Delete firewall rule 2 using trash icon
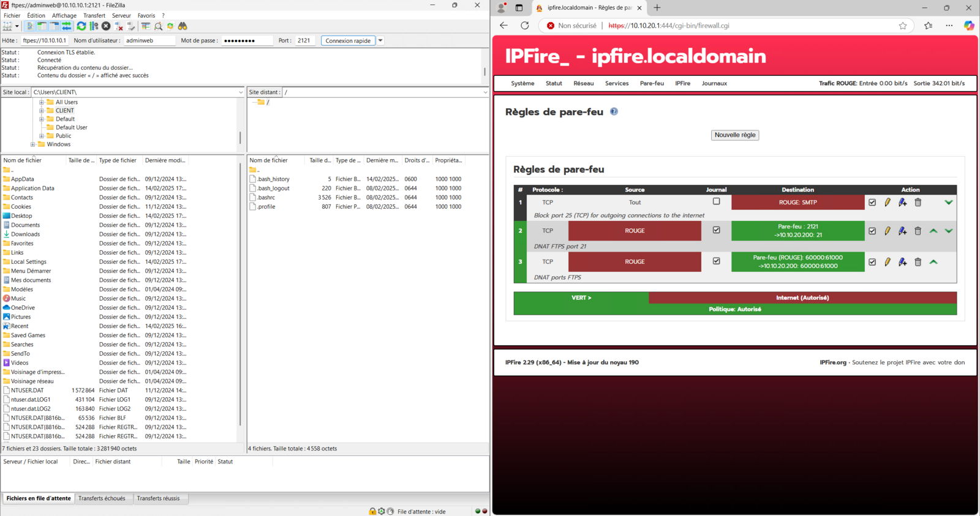Viewport: 980px width, 516px height. point(918,231)
